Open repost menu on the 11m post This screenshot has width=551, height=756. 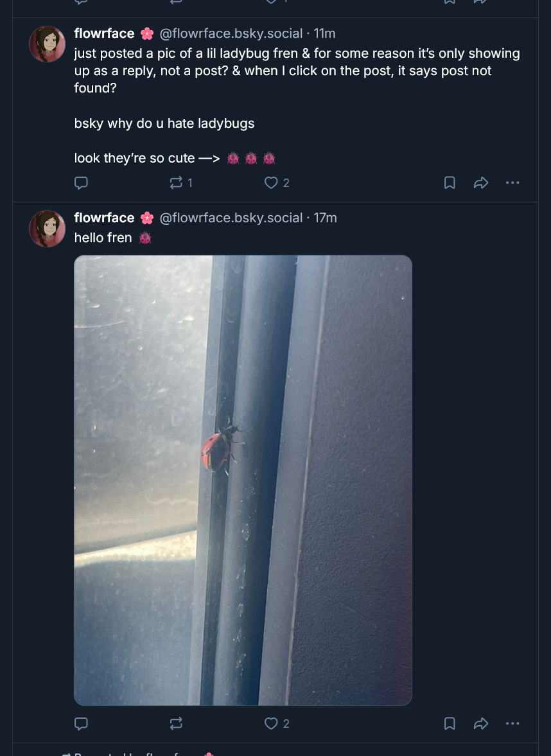(x=176, y=183)
